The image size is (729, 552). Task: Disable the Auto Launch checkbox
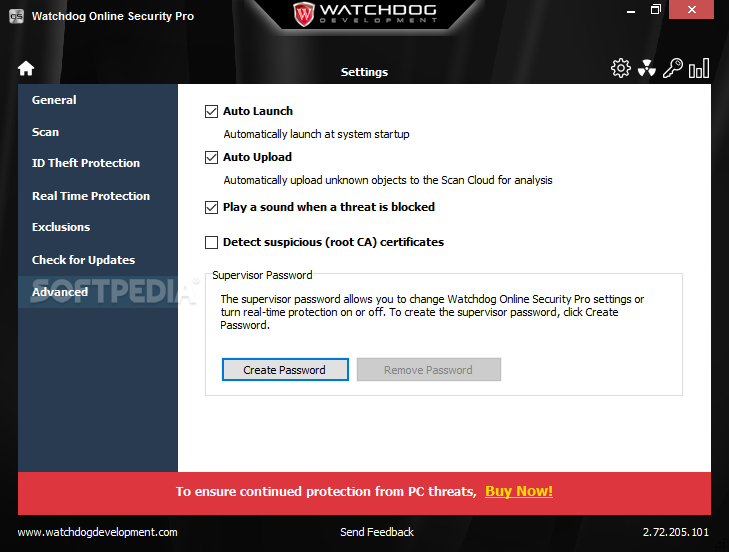click(x=212, y=112)
